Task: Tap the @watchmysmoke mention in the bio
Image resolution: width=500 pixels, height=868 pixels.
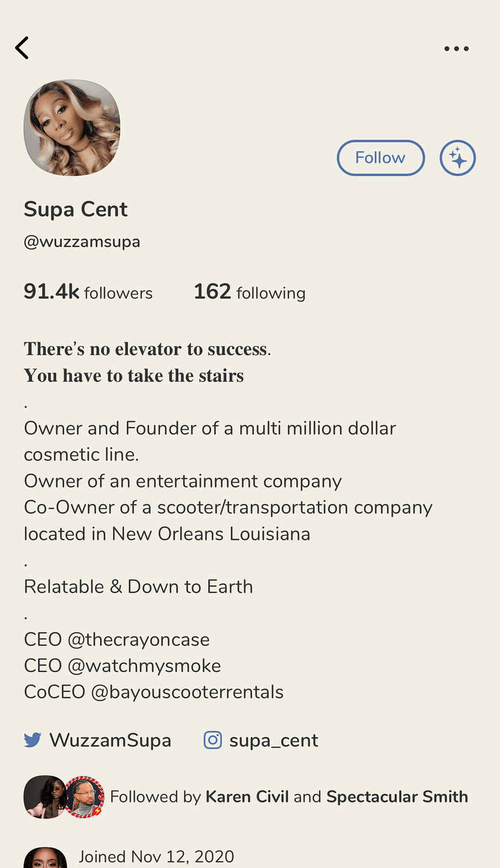Action: click(x=144, y=665)
